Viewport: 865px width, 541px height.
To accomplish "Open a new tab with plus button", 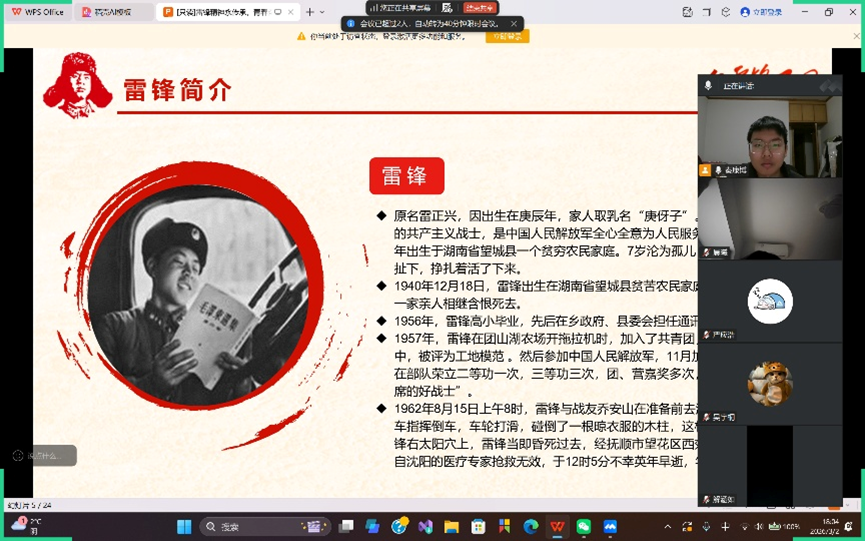I will click(x=310, y=12).
